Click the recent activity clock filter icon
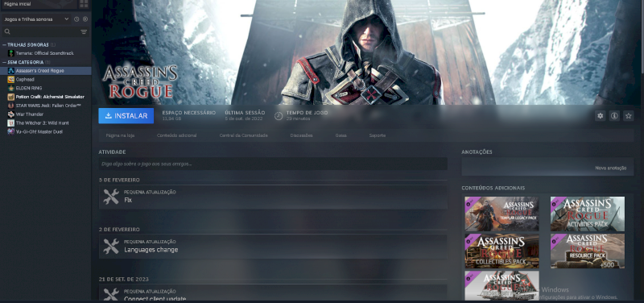Image resolution: width=644 pixels, height=303 pixels. click(x=76, y=19)
